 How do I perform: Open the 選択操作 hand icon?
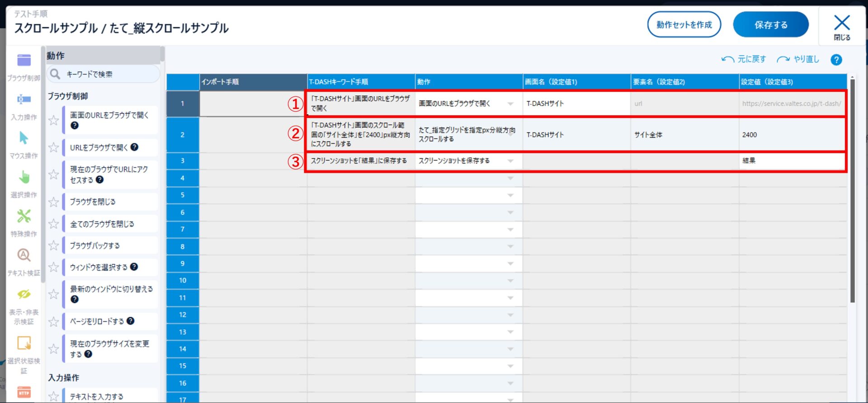pyautogui.click(x=24, y=177)
